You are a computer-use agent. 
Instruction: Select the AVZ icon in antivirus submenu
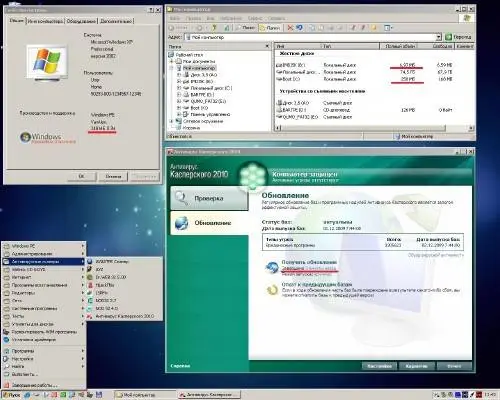pyautogui.click(x=90, y=269)
